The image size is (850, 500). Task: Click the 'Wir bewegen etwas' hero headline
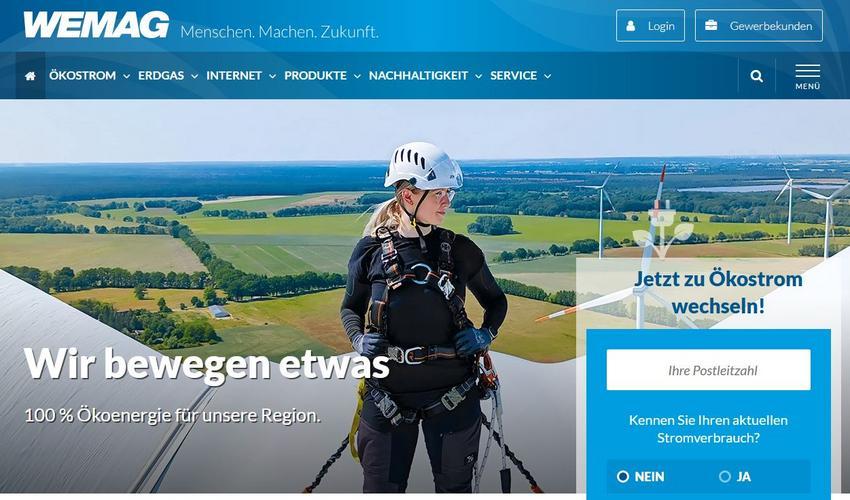pyautogui.click(x=207, y=364)
